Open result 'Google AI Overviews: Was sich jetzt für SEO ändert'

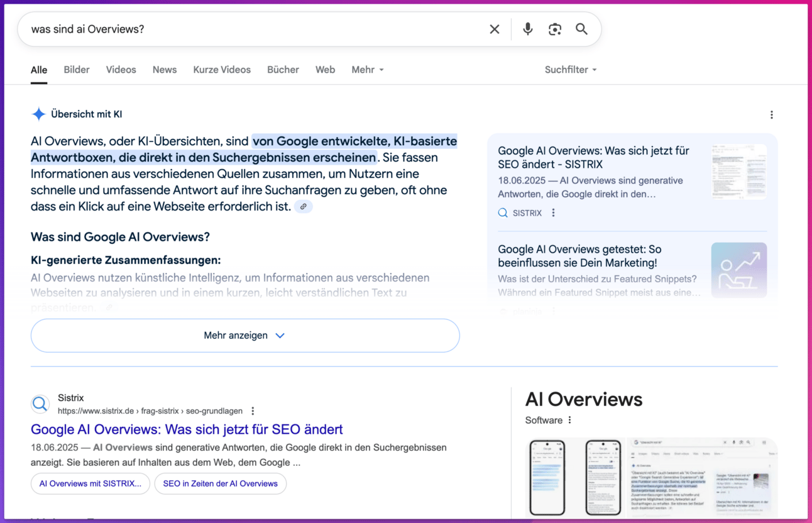[187, 429]
